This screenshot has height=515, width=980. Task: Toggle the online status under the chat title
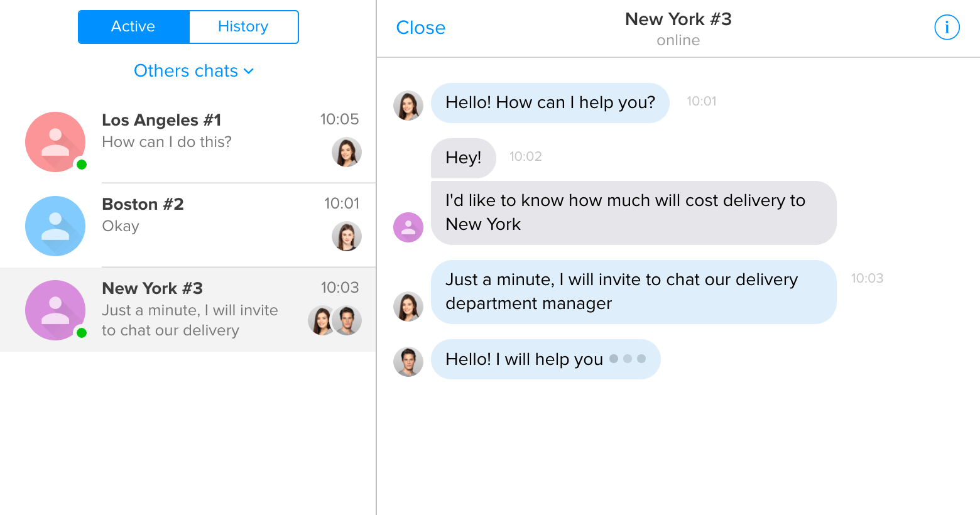click(x=678, y=40)
